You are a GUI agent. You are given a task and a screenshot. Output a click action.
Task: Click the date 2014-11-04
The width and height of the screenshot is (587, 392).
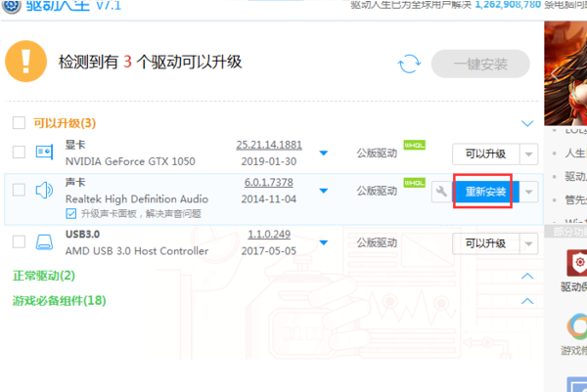269,199
